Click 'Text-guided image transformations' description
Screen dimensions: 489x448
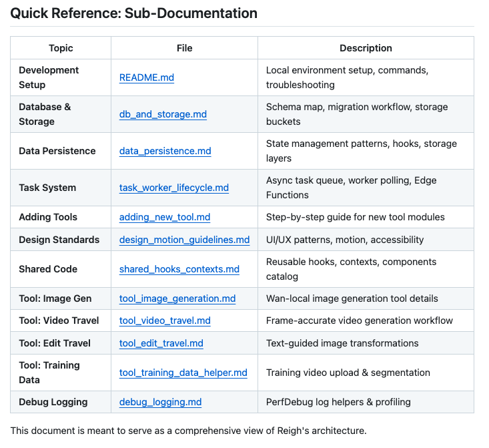coord(342,343)
